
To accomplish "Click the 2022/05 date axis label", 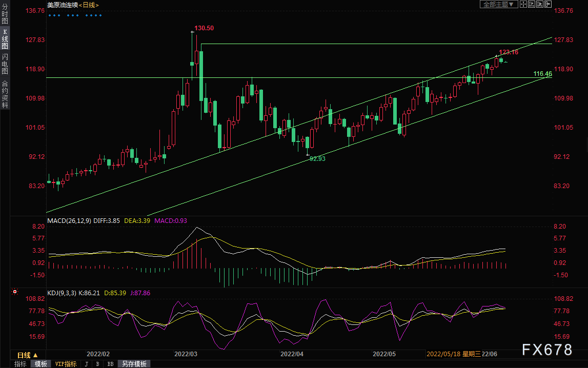I will coord(384,354).
